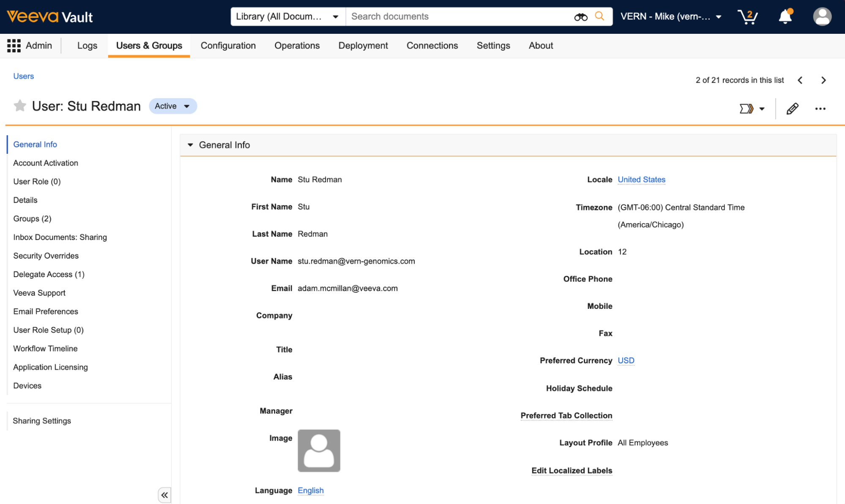
Task: Open the three-dot more actions menu
Action: coord(820,109)
